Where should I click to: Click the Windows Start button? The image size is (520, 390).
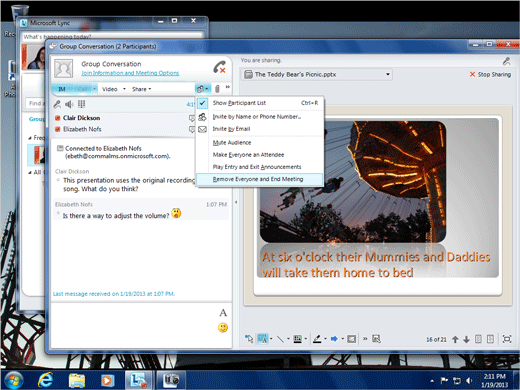pos(13,380)
